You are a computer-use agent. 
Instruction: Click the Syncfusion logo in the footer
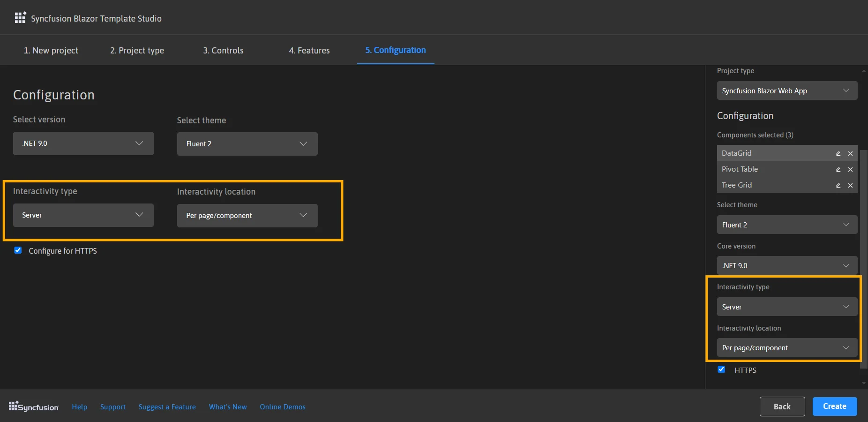[33, 406]
